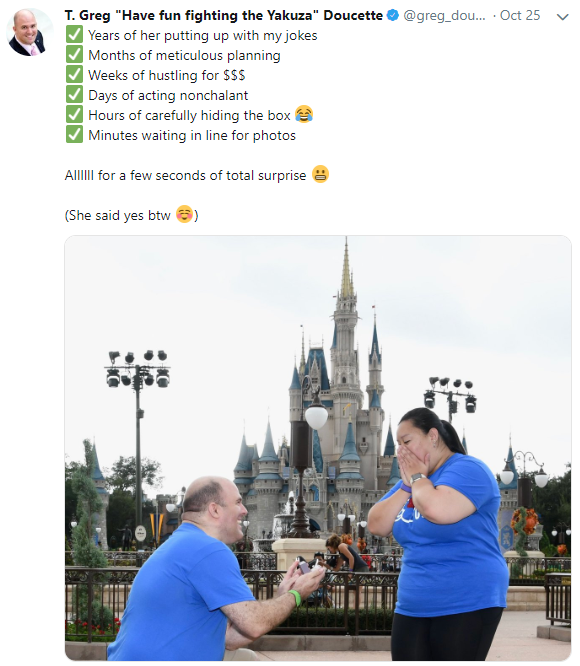The image size is (580, 666).
Task: Click the grimacing emoji after 'total surprise'
Action: [x=321, y=174]
